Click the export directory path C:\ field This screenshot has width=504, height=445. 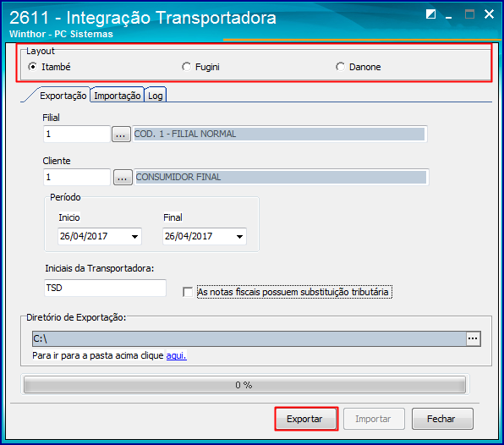249,338
